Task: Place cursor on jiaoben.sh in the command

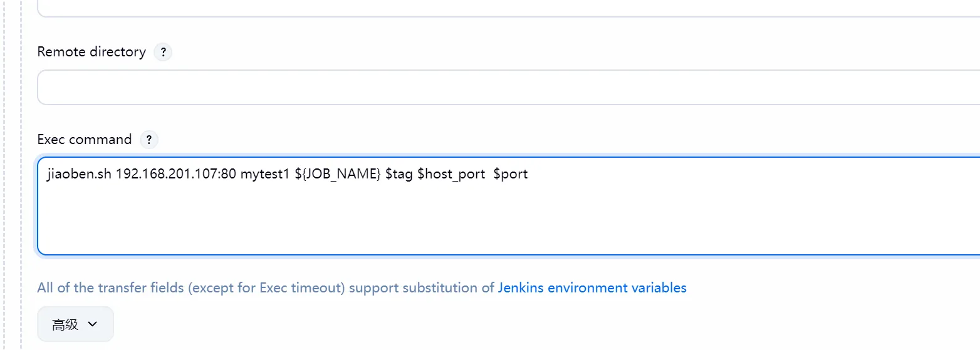Action: point(79,174)
